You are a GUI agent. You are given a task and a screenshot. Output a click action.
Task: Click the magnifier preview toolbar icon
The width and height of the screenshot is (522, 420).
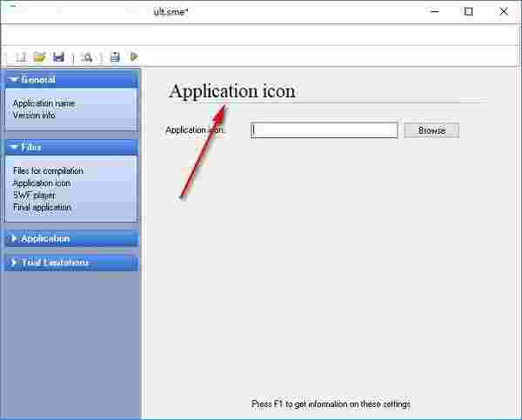coord(87,57)
